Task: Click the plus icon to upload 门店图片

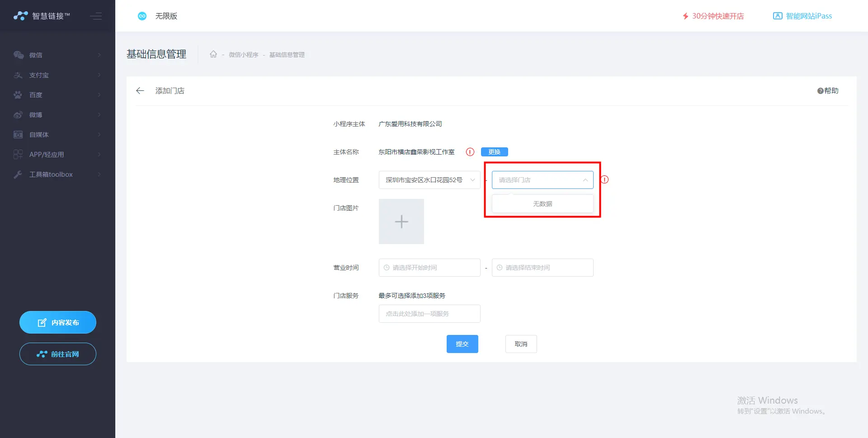Action: click(401, 221)
